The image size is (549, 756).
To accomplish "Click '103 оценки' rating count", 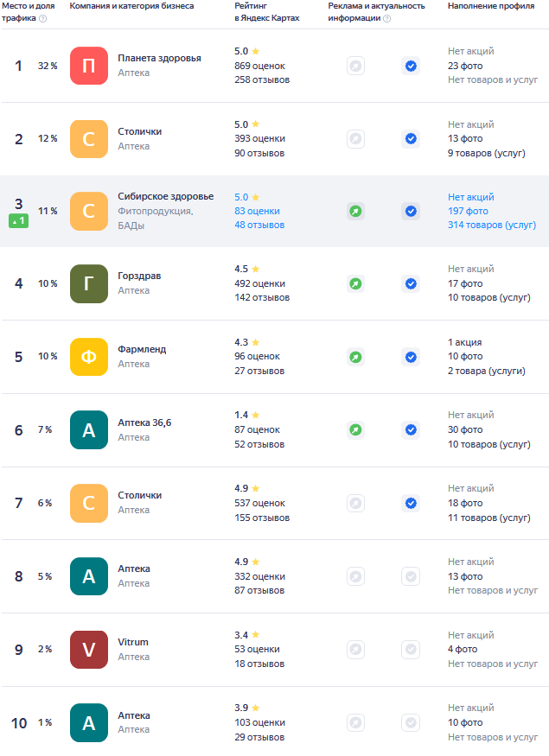I will coord(259,722).
